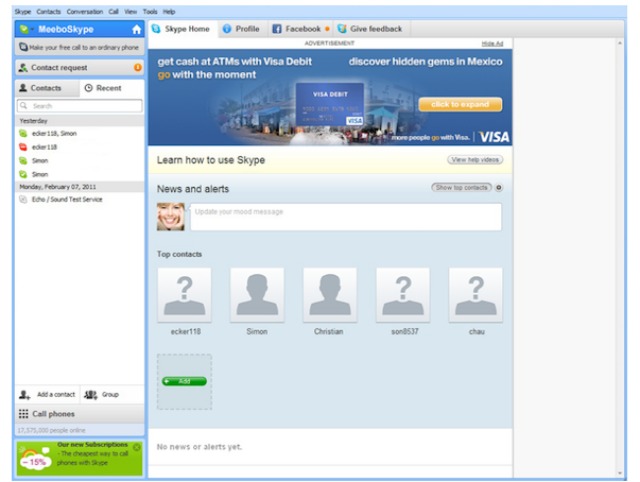This screenshot has height=482, width=640.
Task: Click the person icon on Contacts tab
Action: [x=23, y=88]
